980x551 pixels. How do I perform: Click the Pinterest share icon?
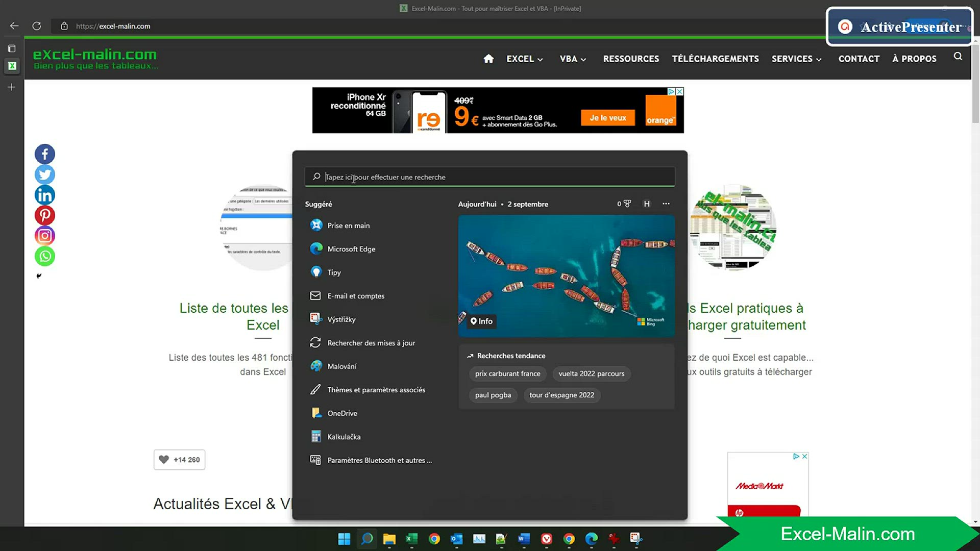tap(45, 215)
